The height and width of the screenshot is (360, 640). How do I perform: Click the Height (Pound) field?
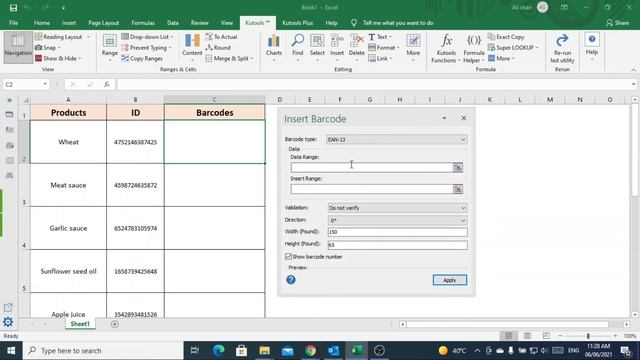pyautogui.click(x=397, y=245)
